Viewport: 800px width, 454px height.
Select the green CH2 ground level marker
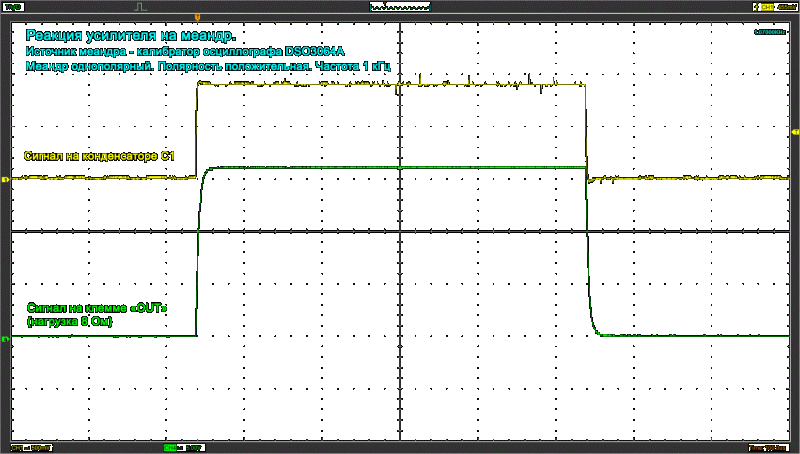[x=5, y=338]
